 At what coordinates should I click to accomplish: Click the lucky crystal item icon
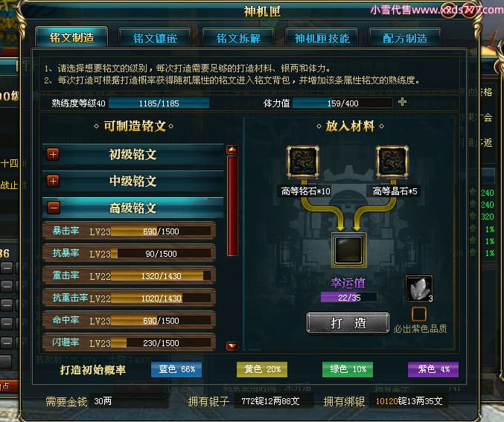coord(419,289)
